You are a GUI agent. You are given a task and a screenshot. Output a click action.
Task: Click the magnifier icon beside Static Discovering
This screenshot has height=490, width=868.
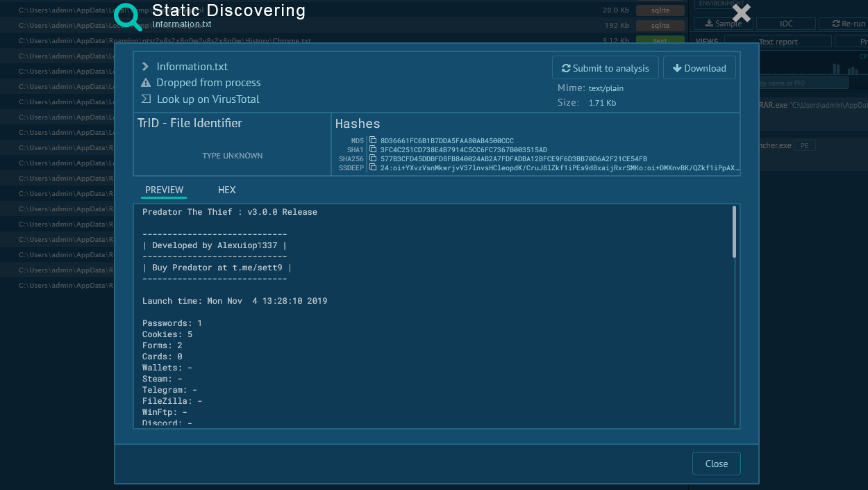pos(128,16)
